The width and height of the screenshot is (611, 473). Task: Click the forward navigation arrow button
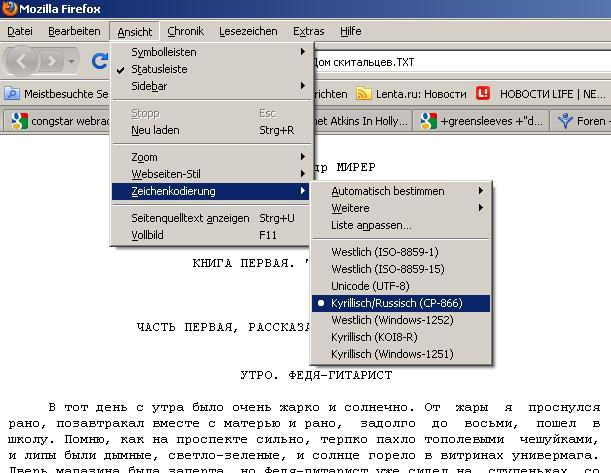pos(51,62)
